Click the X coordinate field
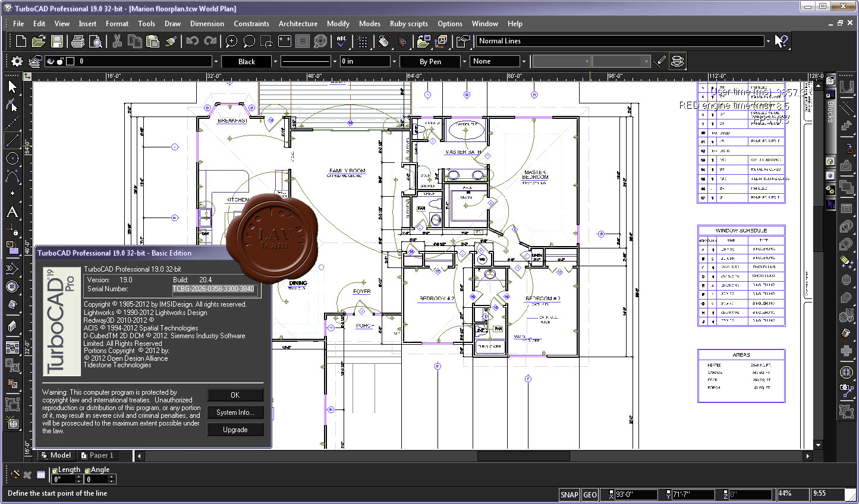Screen dimensions: 859x504 tap(636, 494)
